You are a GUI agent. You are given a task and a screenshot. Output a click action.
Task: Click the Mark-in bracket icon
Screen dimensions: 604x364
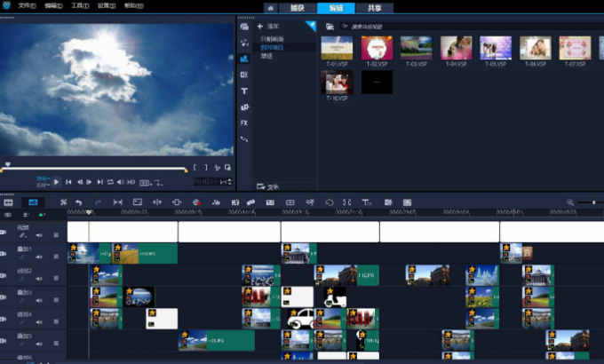pyautogui.click(x=195, y=167)
